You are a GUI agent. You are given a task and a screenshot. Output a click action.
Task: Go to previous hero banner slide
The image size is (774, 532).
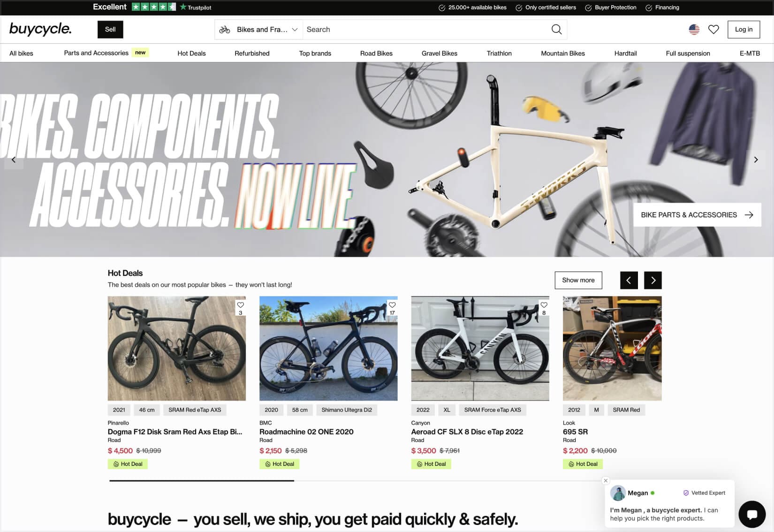tap(14, 160)
